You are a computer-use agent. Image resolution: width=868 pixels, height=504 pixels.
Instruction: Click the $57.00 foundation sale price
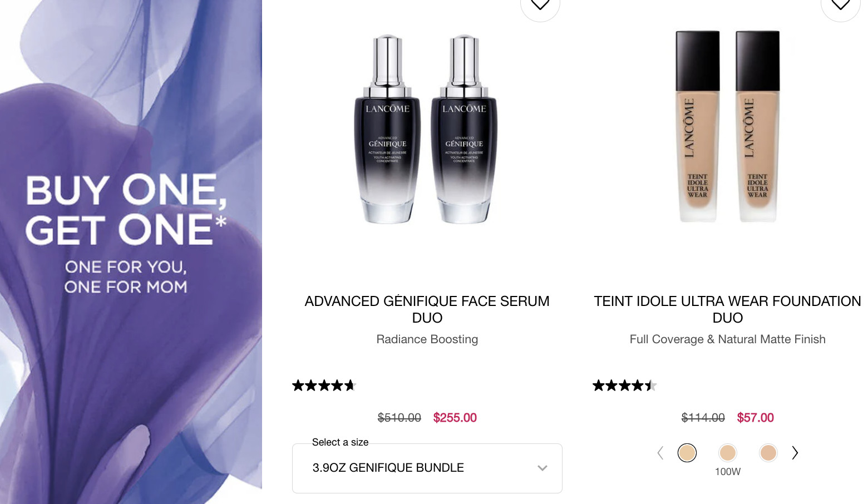point(756,418)
